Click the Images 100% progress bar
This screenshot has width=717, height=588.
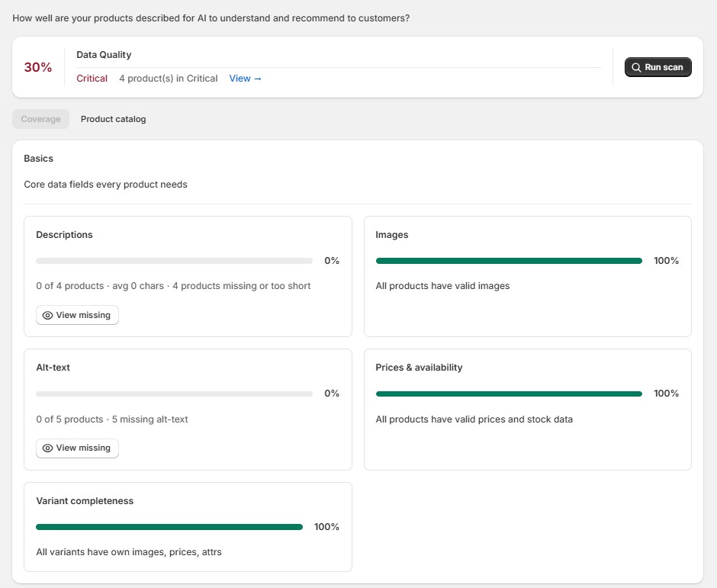click(x=509, y=261)
